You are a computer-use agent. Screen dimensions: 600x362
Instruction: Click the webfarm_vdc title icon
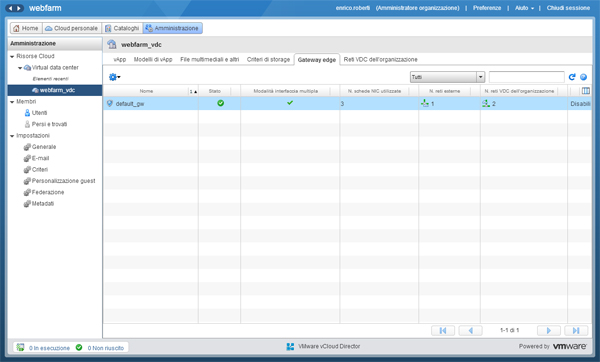tap(112, 44)
